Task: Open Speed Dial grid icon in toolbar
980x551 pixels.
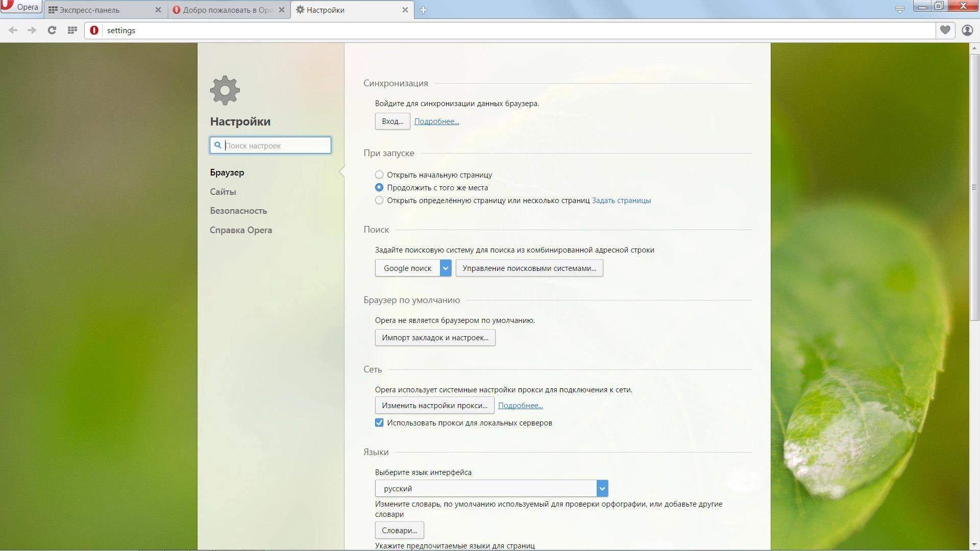Action: click(72, 30)
